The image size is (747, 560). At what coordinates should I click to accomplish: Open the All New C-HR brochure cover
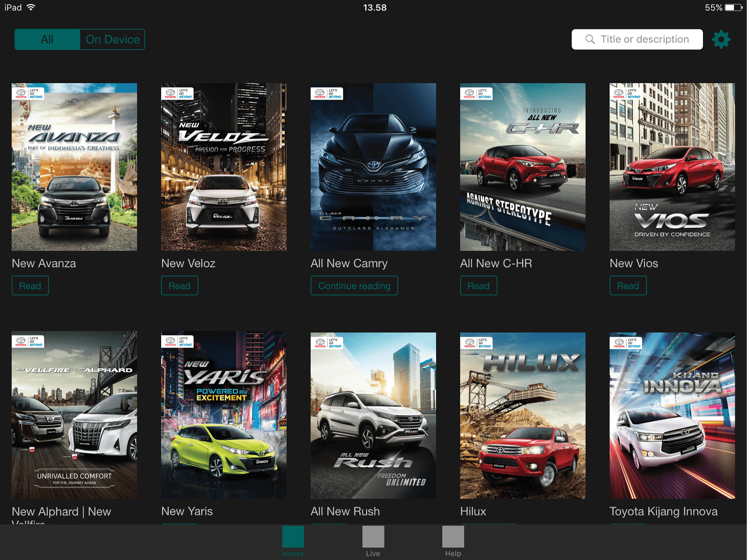click(x=523, y=167)
